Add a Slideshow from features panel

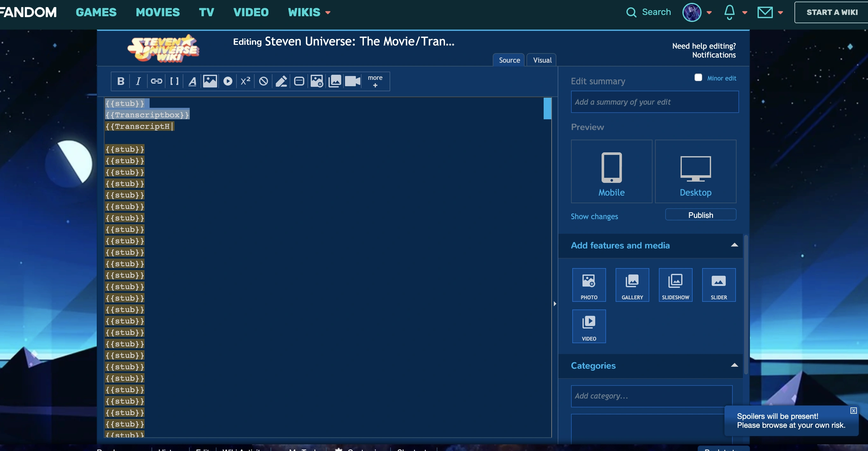tap(675, 285)
